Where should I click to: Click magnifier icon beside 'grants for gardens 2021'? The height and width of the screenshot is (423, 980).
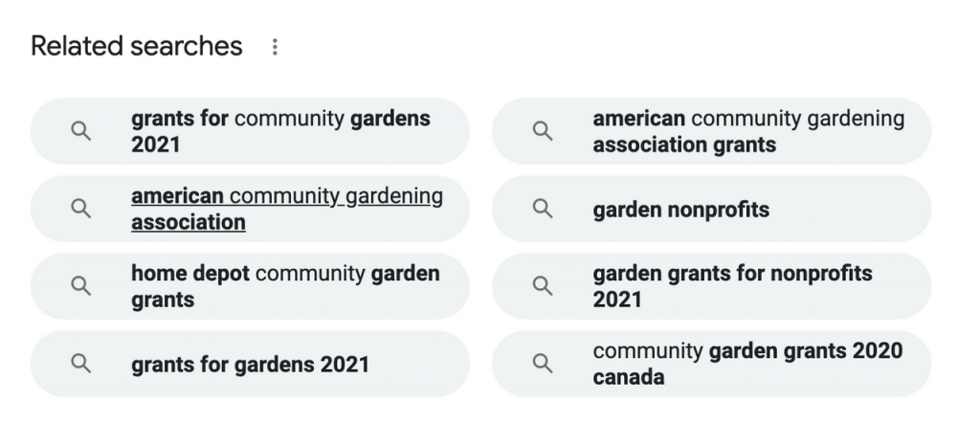80,364
